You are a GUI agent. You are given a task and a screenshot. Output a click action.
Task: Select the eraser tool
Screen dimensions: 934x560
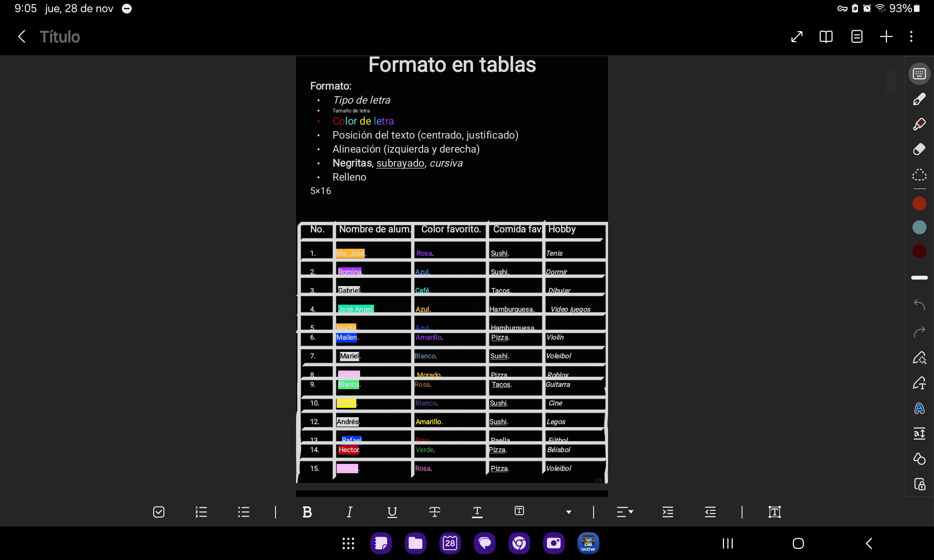pyautogui.click(x=919, y=149)
